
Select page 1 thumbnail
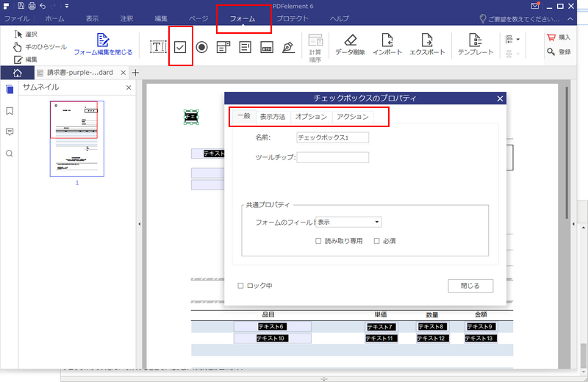point(77,139)
